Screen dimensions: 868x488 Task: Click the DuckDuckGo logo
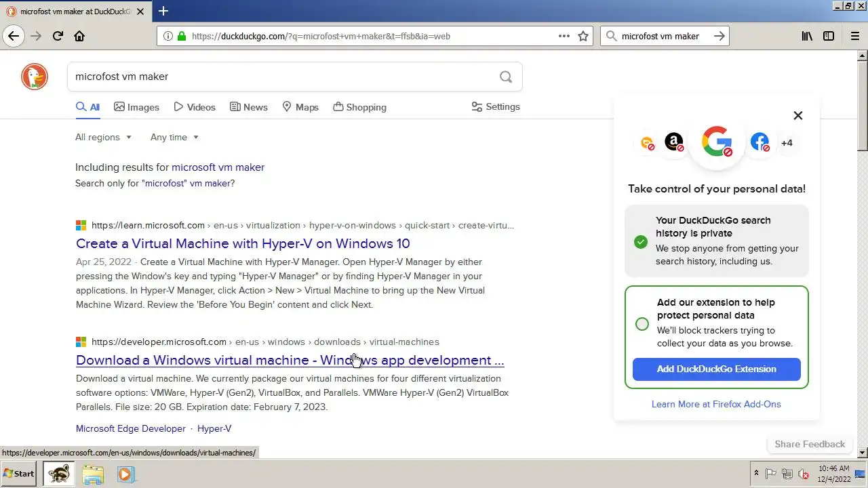pyautogui.click(x=35, y=77)
